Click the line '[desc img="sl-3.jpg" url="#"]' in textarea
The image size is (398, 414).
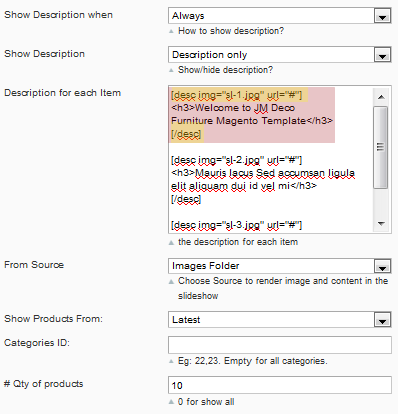[x=236, y=225]
